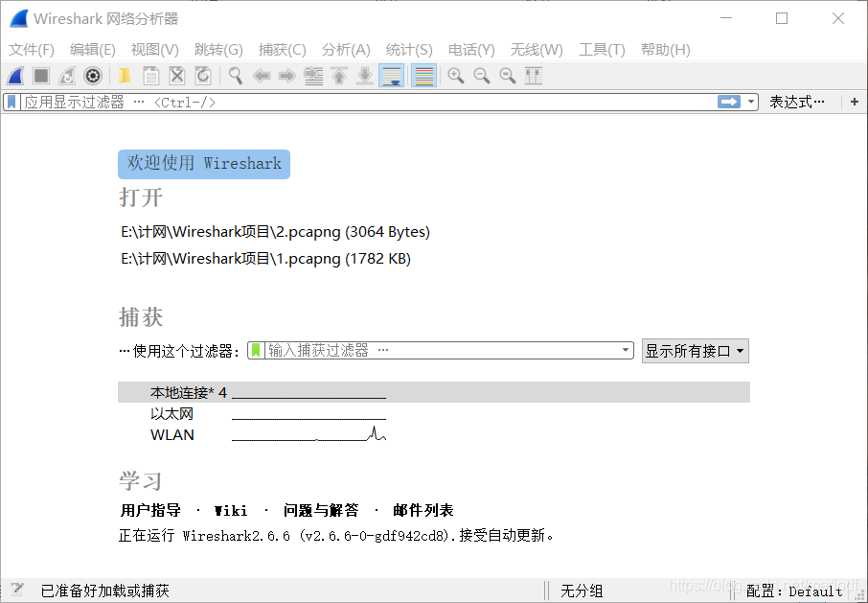Click the stop capture square icon
The height and width of the screenshot is (603, 868).
click(x=41, y=76)
